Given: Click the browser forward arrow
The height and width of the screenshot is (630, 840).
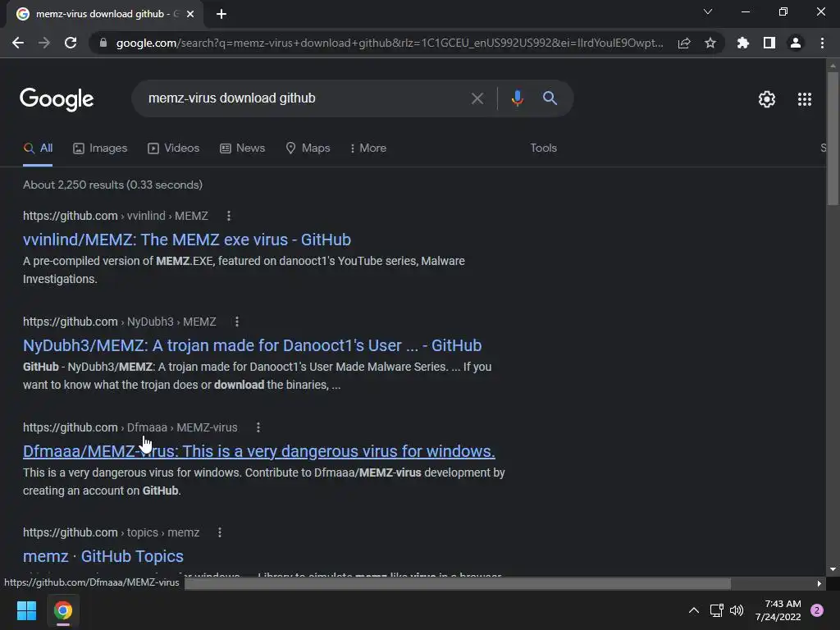Looking at the screenshot, I should click(44, 43).
